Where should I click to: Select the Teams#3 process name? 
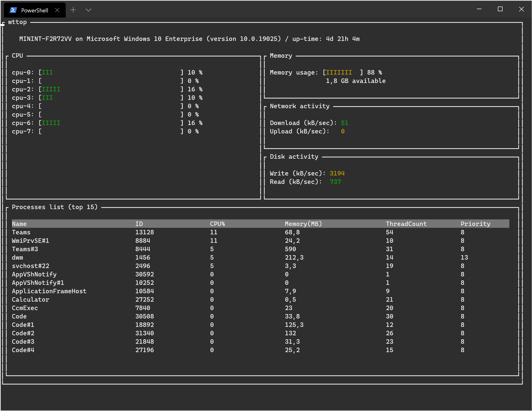(25, 249)
